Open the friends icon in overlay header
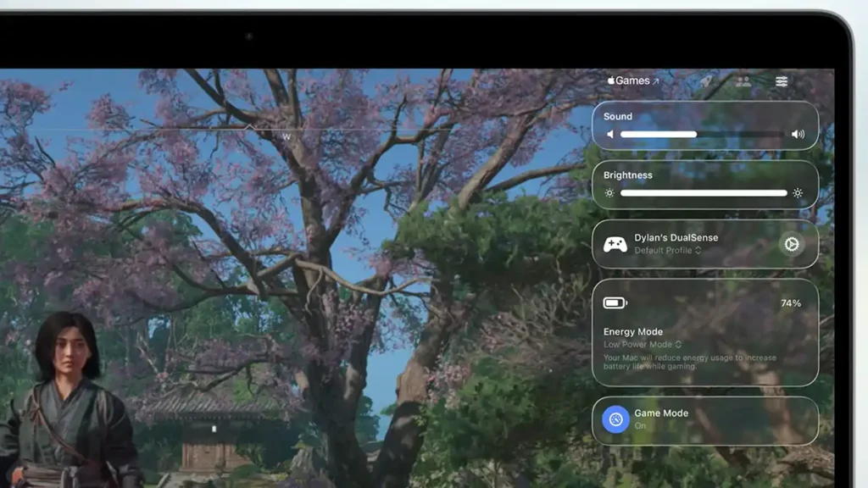The width and height of the screenshot is (868, 488). click(743, 81)
